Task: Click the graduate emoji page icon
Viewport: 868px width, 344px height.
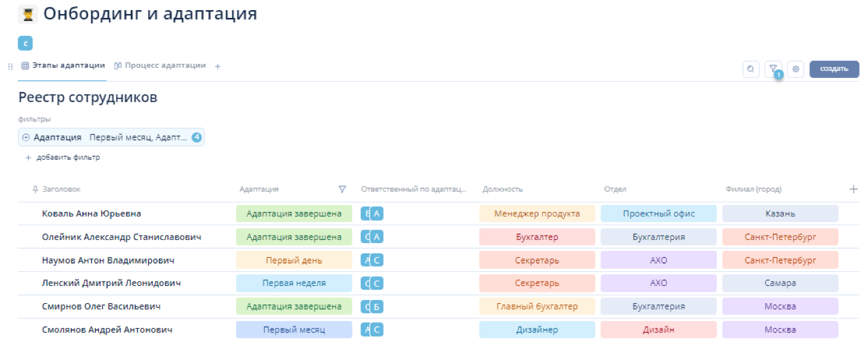Action: point(28,14)
